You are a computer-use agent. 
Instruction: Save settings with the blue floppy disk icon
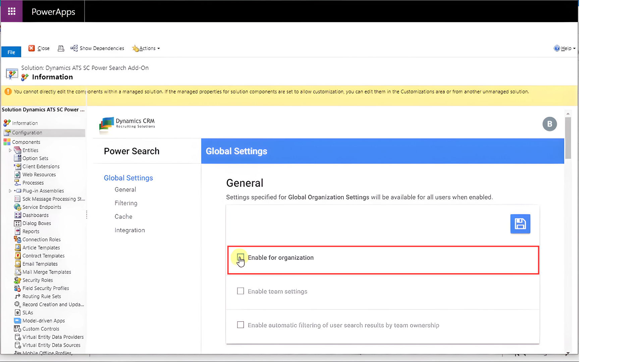point(520,224)
